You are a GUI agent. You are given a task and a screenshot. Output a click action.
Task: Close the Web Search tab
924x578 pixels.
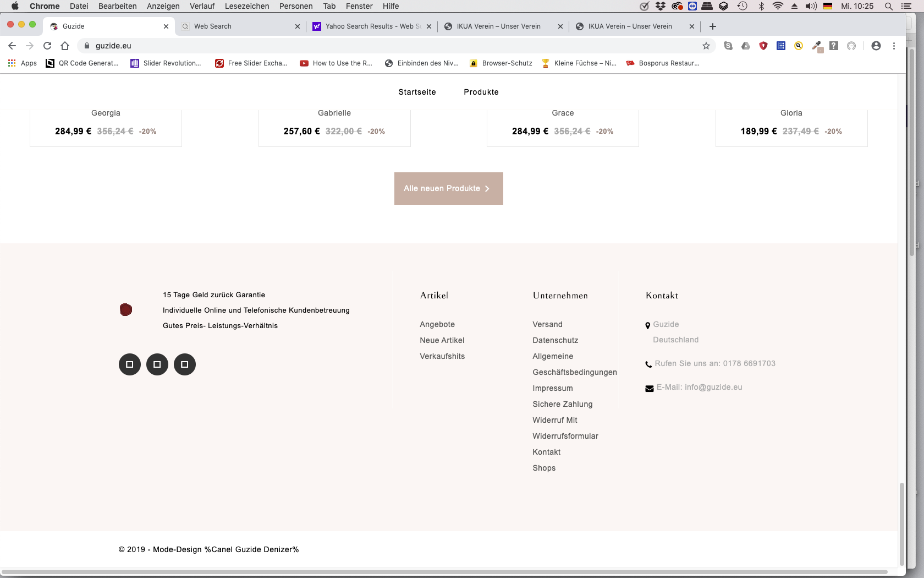click(298, 26)
